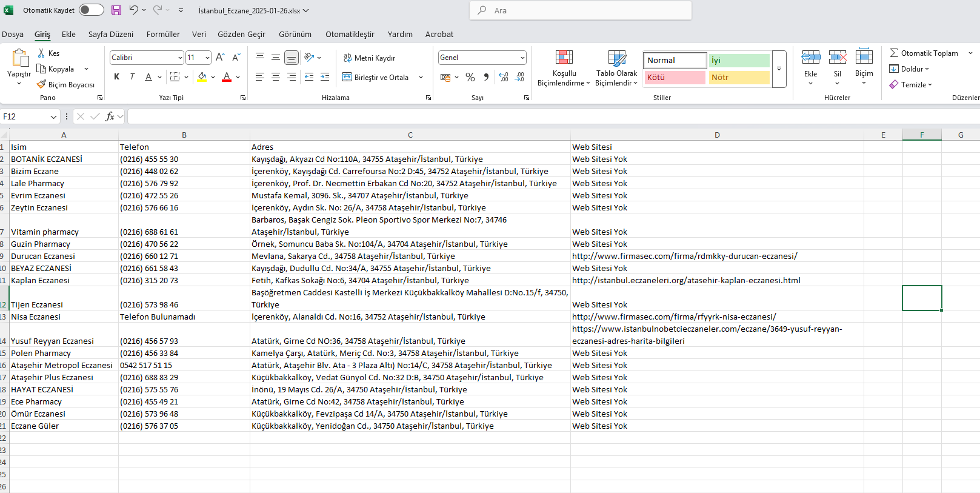Click the insert function fx icon
980x493 pixels.
coord(110,116)
